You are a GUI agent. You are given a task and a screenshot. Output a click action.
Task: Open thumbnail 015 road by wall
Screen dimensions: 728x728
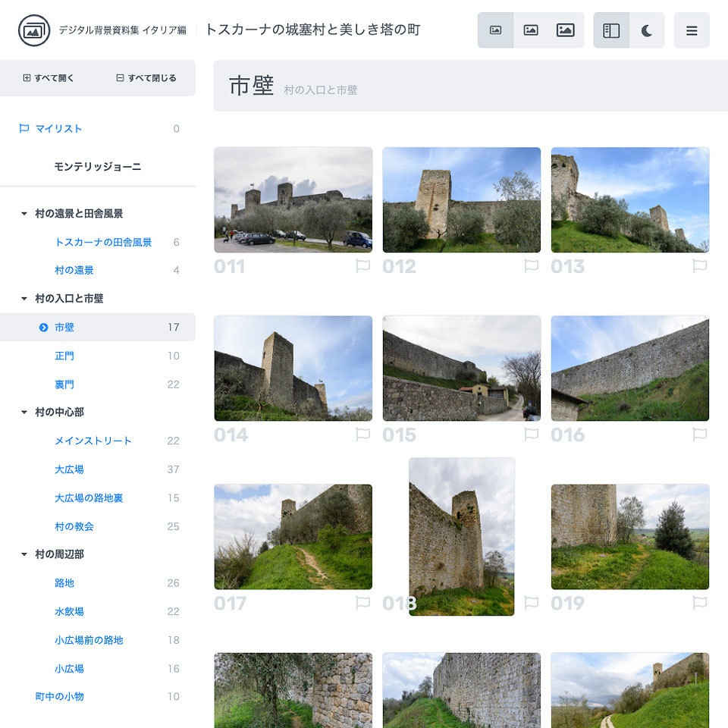(462, 369)
